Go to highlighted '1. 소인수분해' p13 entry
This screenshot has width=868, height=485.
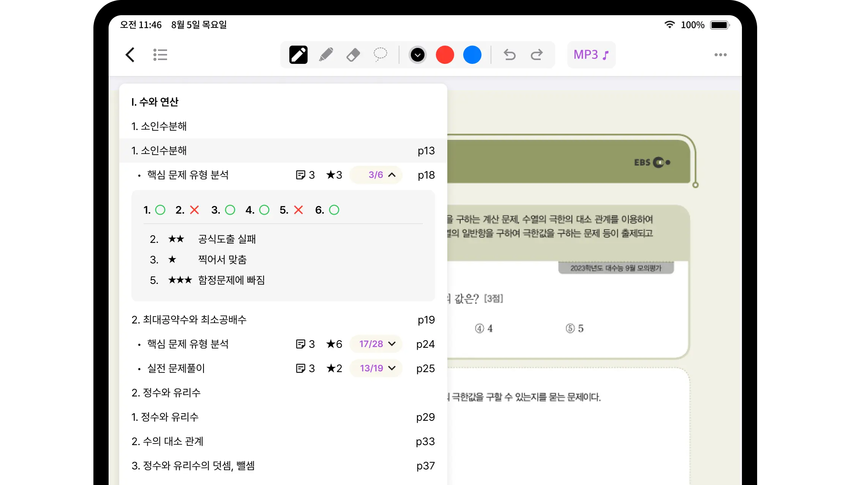pos(283,151)
